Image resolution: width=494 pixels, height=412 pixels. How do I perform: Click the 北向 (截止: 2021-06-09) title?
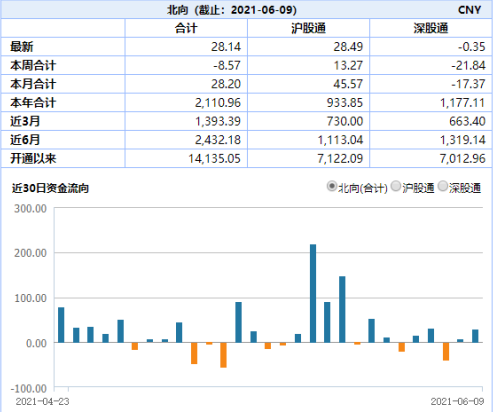coord(232,10)
